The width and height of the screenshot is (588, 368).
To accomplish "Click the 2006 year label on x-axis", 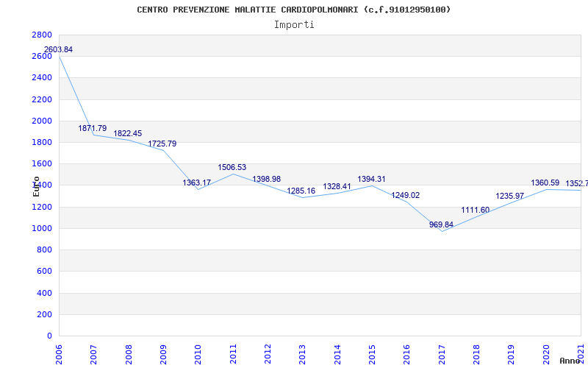I will [59, 352].
